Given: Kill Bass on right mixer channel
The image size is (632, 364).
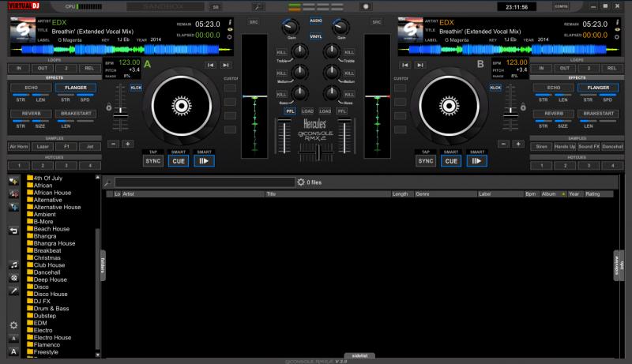Looking at the screenshot, I should point(349,94).
